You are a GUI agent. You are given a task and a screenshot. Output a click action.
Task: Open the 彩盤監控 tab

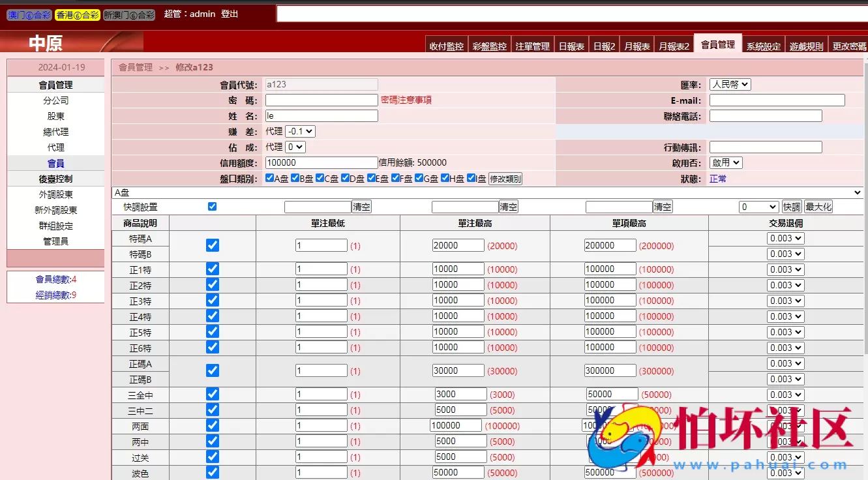click(x=489, y=46)
